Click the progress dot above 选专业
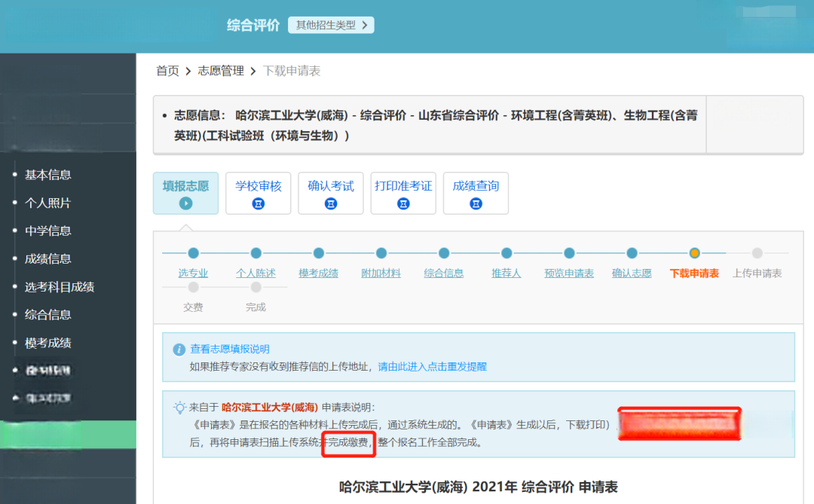The width and height of the screenshot is (814, 504). [193, 253]
